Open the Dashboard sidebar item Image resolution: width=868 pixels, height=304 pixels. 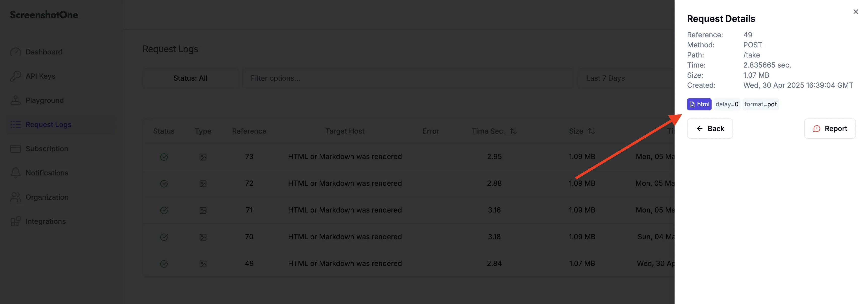pos(44,52)
